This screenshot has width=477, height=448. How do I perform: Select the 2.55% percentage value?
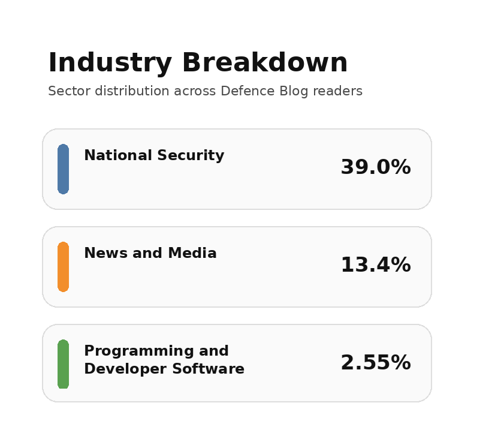(x=376, y=363)
